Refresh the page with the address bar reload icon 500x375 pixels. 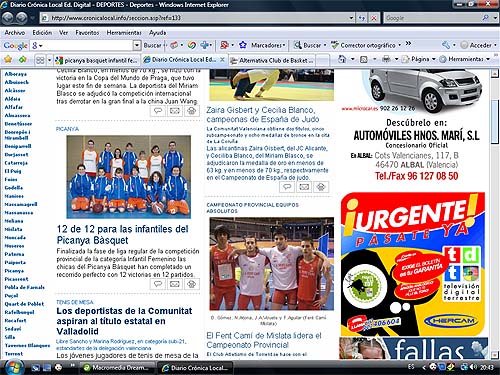[362, 18]
